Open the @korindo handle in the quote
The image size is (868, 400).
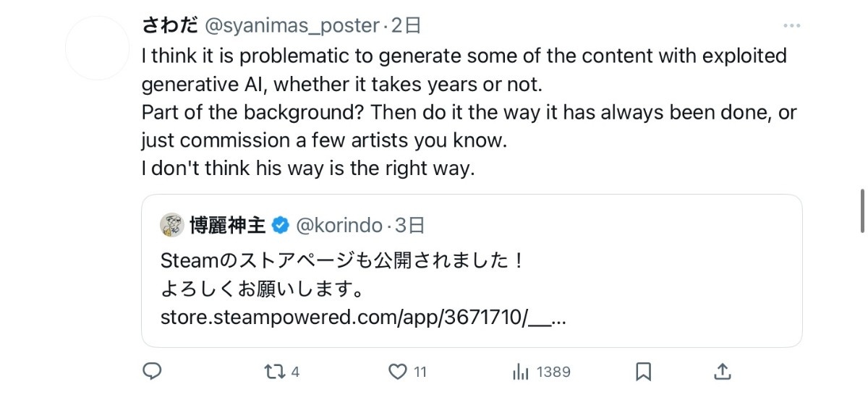[x=339, y=226]
